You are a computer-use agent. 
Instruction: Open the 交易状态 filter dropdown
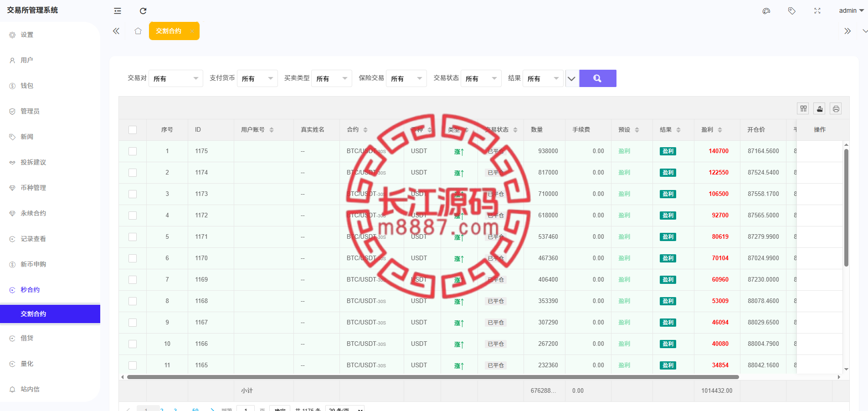pyautogui.click(x=481, y=78)
